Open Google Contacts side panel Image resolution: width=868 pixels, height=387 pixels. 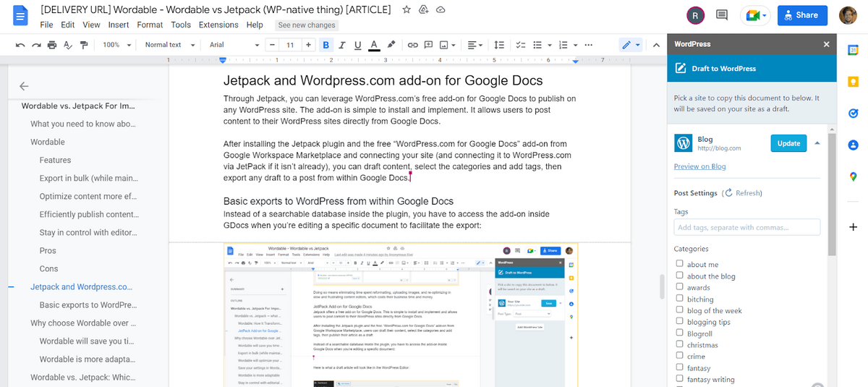coord(853,145)
